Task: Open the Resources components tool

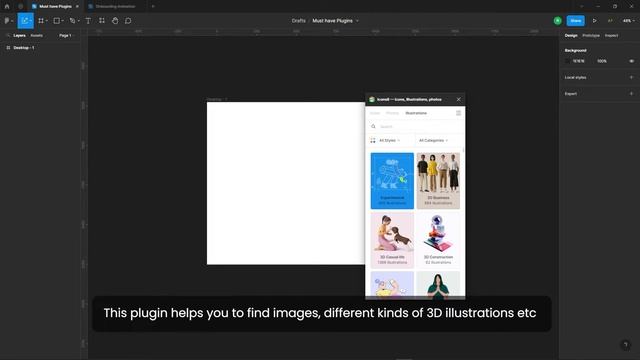Action: point(102,20)
